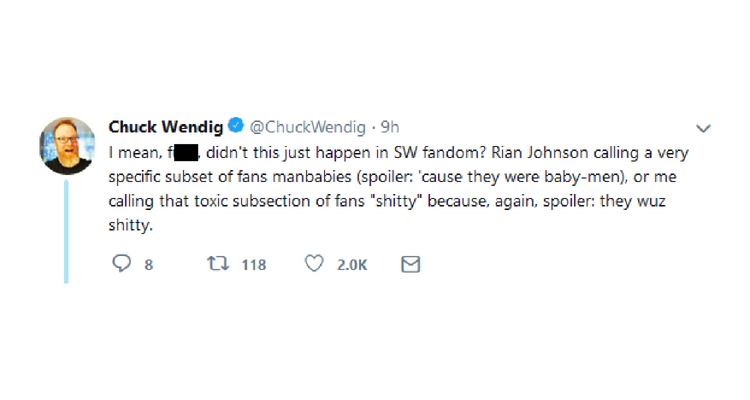Open Chuck Wendig's profile picture

coord(66,146)
